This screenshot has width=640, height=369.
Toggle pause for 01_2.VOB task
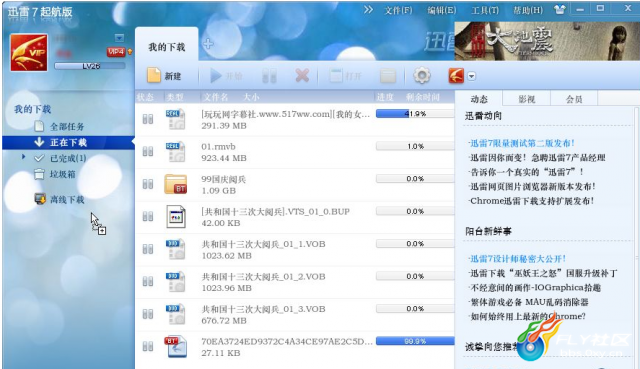[148, 281]
